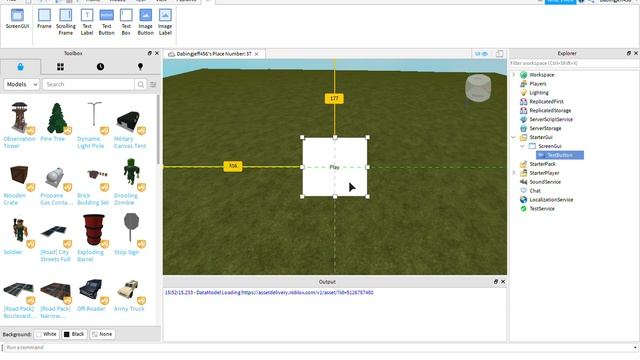
Task: Choose the Stop Sign model
Action: point(130,235)
